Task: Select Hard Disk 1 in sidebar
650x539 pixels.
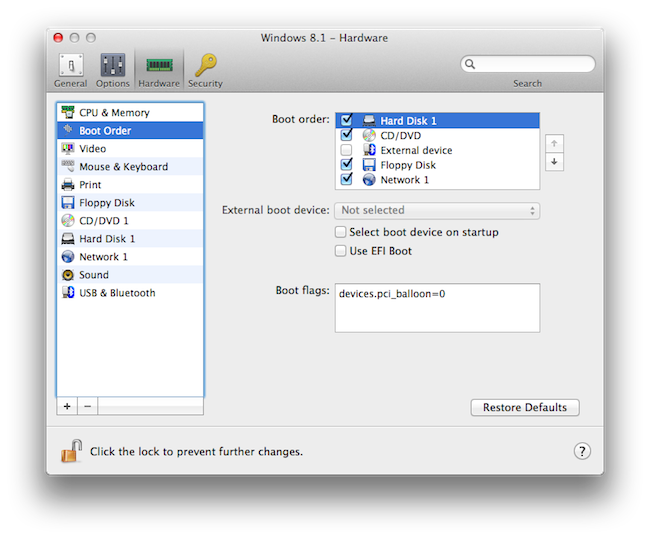Action: (130, 239)
